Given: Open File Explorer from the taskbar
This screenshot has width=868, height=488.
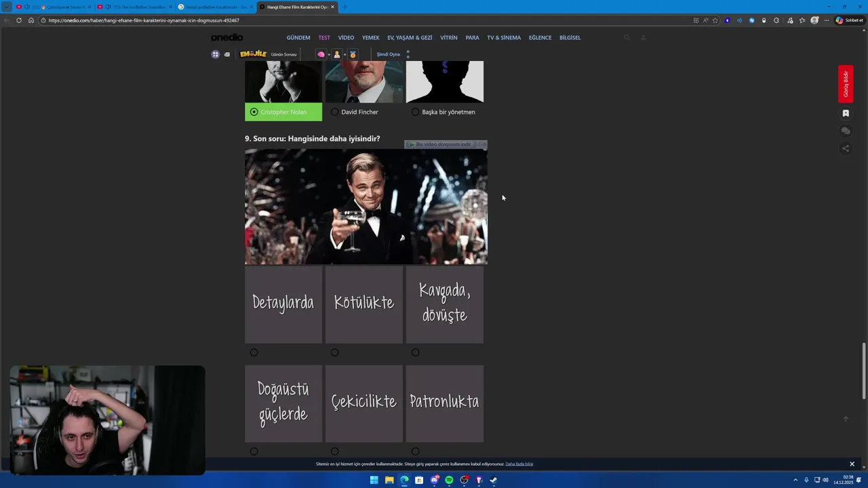Looking at the screenshot, I should [x=389, y=480].
